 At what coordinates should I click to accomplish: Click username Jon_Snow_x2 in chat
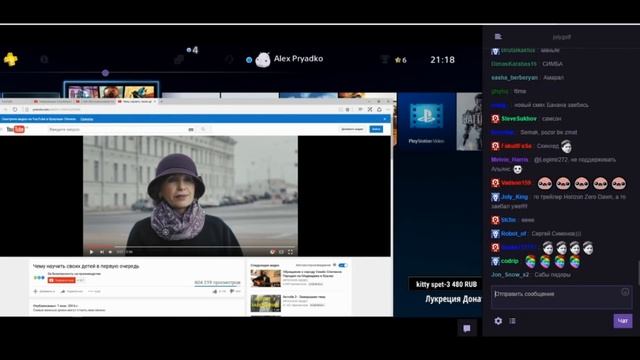510,275
